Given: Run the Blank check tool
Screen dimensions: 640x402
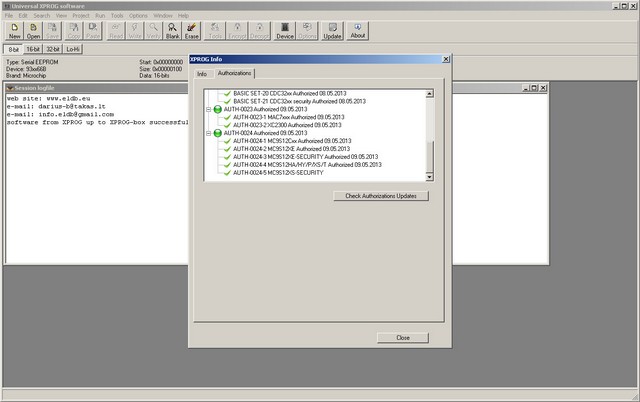Looking at the screenshot, I should pyautogui.click(x=172, y=31).
